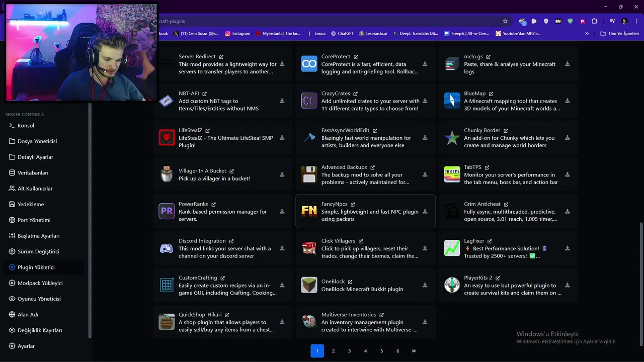The height and width of the screenshot is (362, 644).
Task: Go to pagination page 5
Action: 381,351
